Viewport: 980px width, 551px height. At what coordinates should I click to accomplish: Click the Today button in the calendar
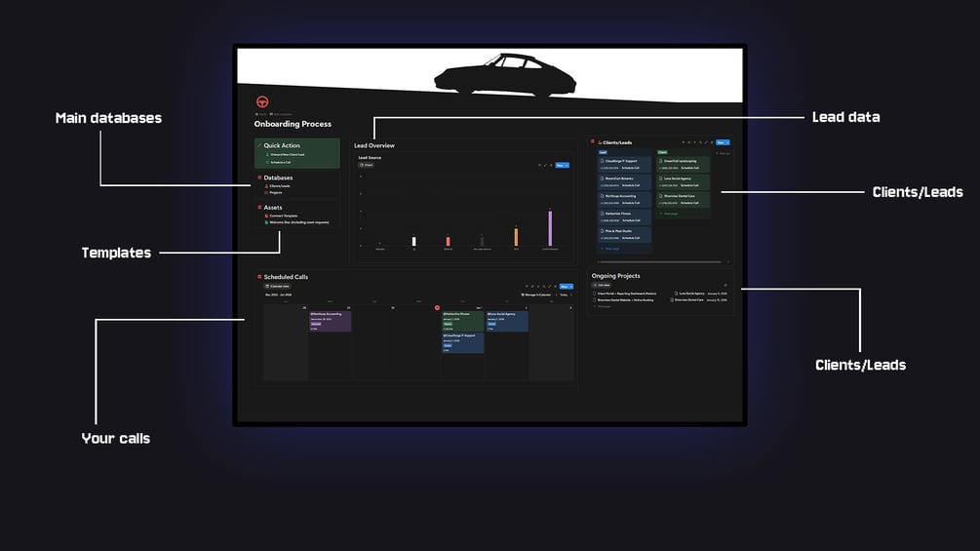tap(564, 295)
